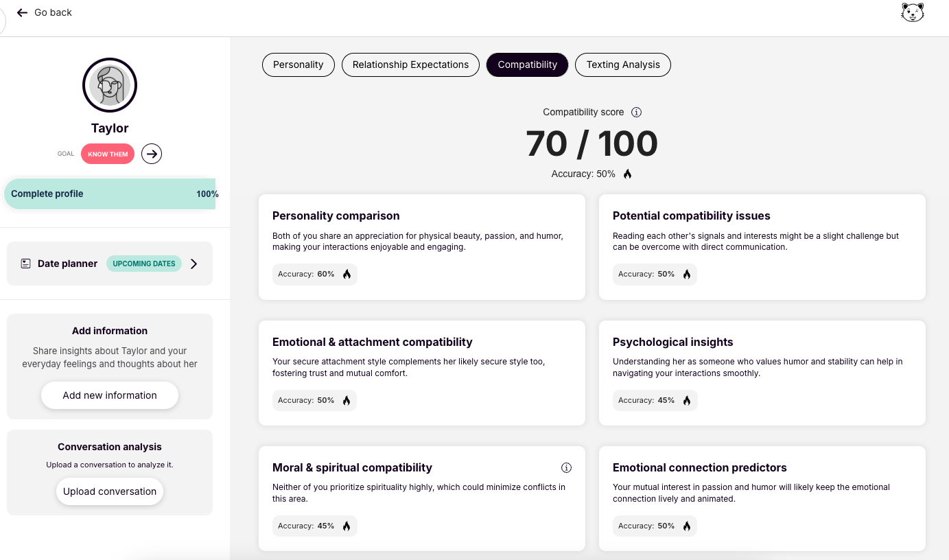Screen dimensions: 949x560
Task: Open the Relationship Expectations tab
Action: (x=410, y=65)
